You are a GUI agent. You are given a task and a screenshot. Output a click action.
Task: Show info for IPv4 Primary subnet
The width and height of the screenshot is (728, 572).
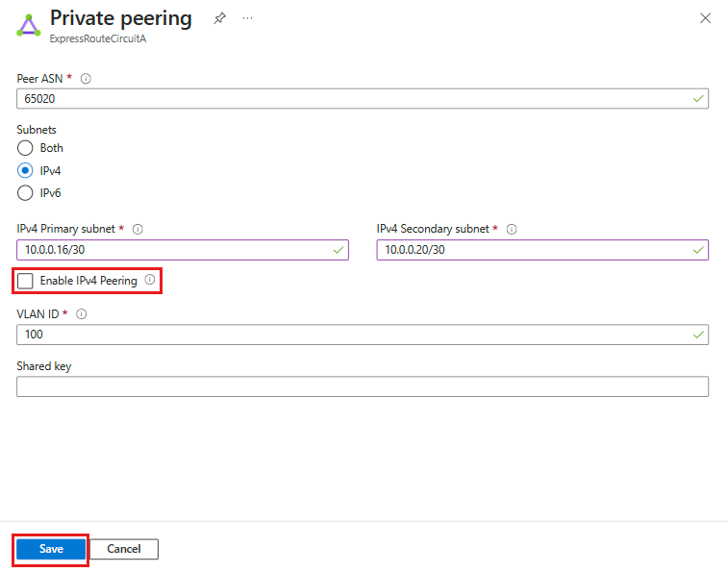[138, 229]
